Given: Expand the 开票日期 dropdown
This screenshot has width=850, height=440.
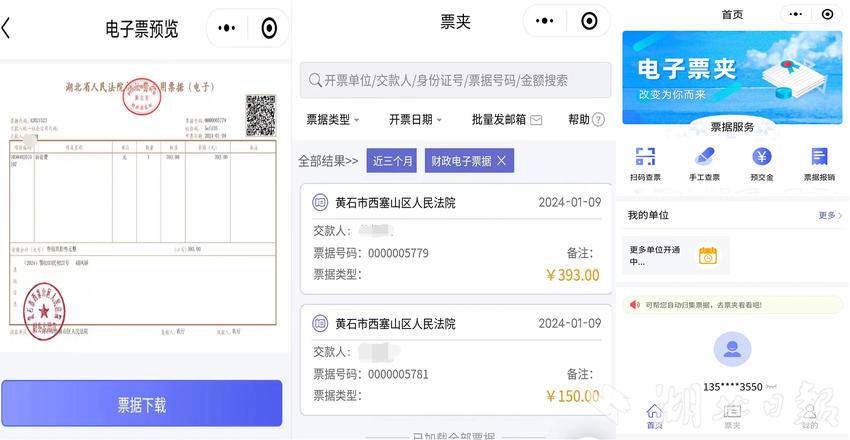Looking at the screenshot, I should (415, 120).
